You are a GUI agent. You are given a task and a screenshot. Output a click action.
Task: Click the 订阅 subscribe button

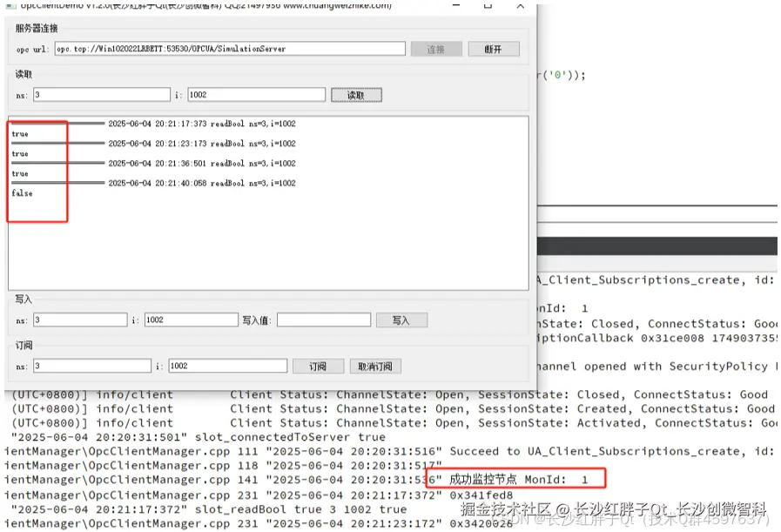click(318, 366)
